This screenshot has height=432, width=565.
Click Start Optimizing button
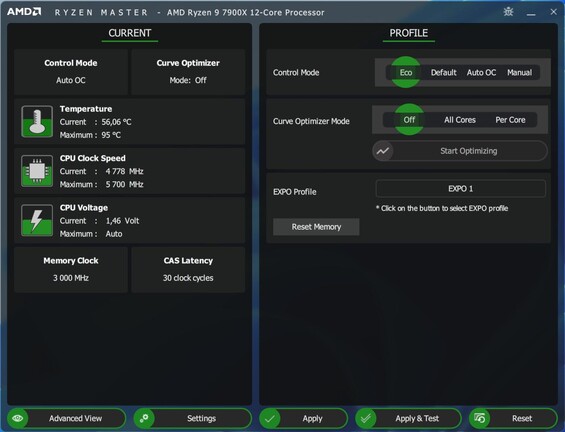click(460, 151)
